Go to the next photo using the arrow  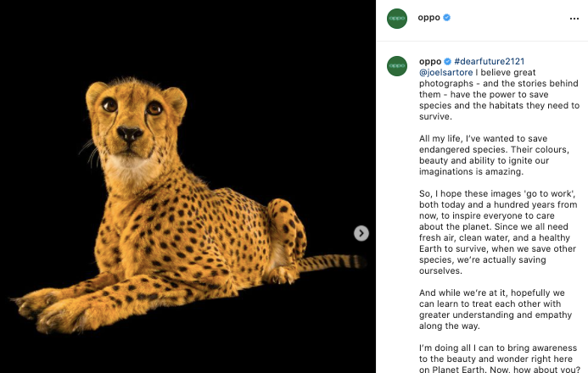click(361, 233)
